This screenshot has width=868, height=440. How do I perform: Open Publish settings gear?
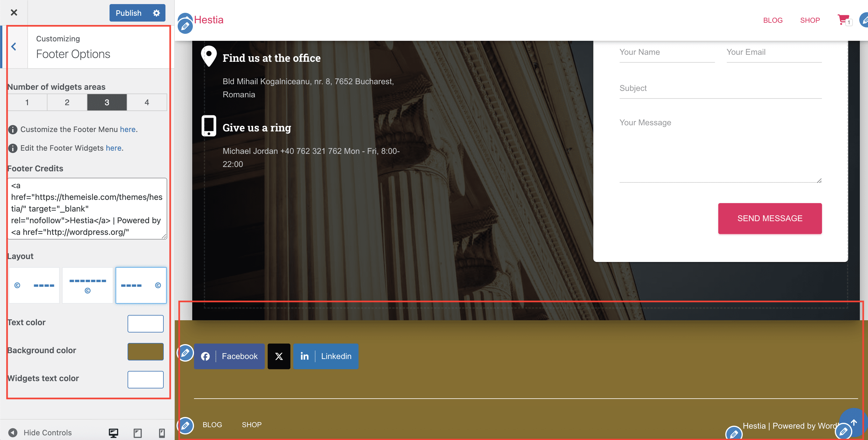[x=156, y=13]
